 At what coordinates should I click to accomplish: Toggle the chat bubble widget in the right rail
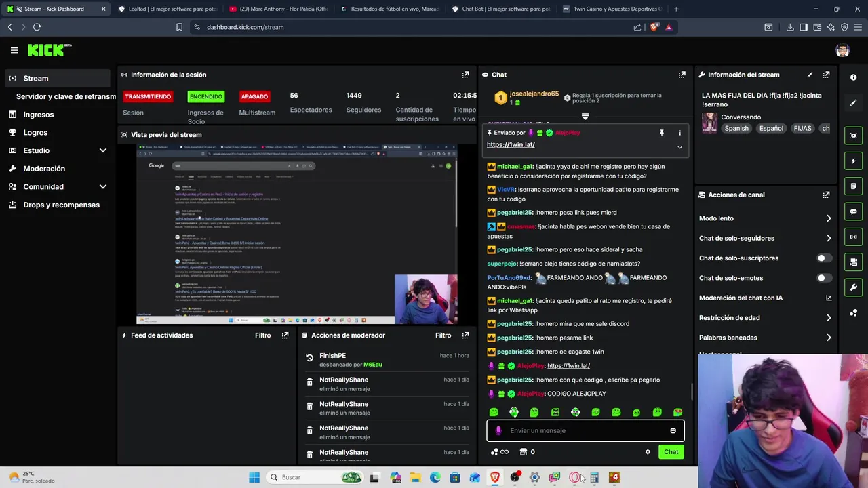(853, 211)
